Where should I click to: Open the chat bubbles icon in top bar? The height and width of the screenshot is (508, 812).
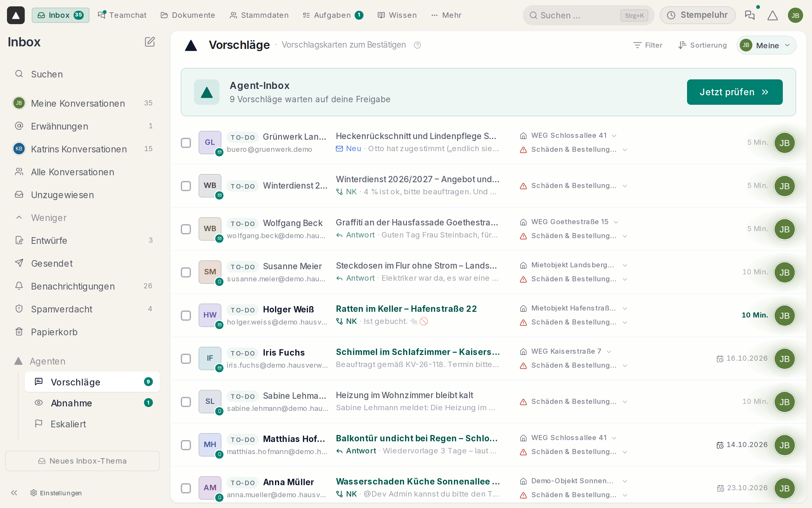(x=750, y=15)
